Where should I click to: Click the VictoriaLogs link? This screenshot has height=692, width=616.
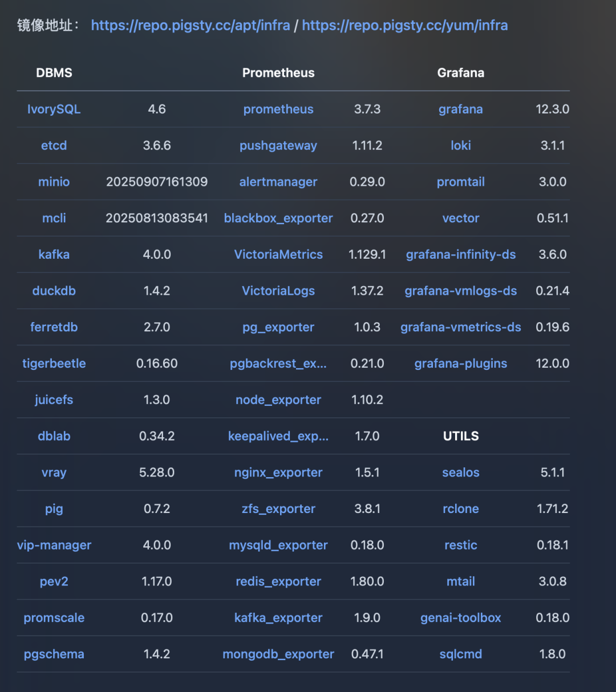pyautogui.click(x=278, y=291)
